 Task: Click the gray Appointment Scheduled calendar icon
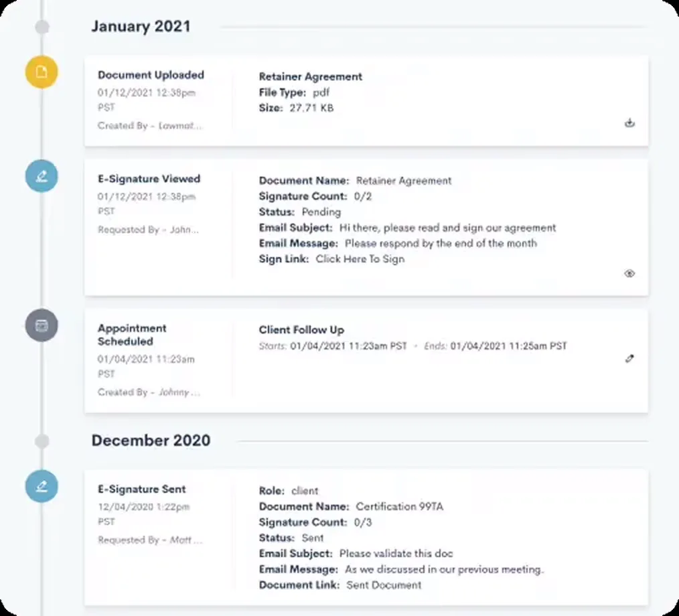click(42, 325)
